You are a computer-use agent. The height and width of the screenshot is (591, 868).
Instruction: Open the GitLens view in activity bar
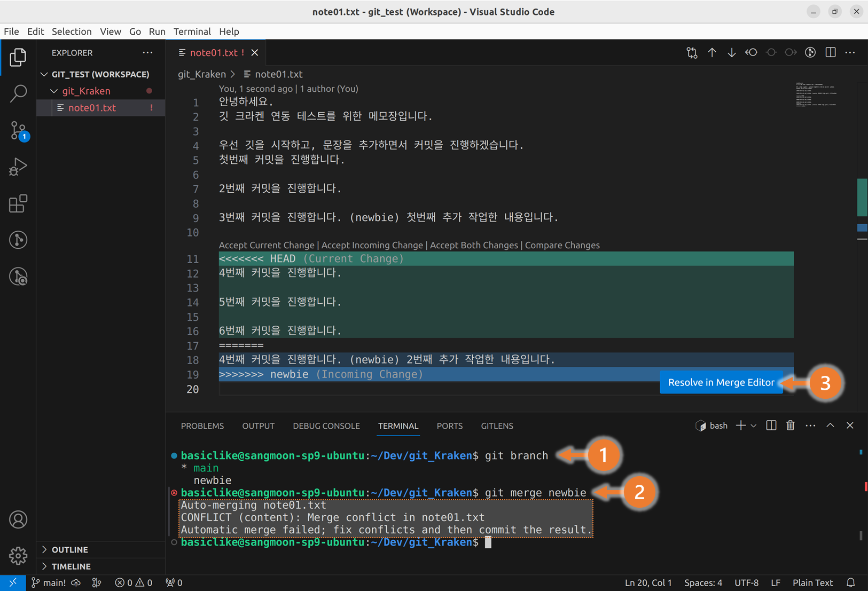(x=18, y=240)
